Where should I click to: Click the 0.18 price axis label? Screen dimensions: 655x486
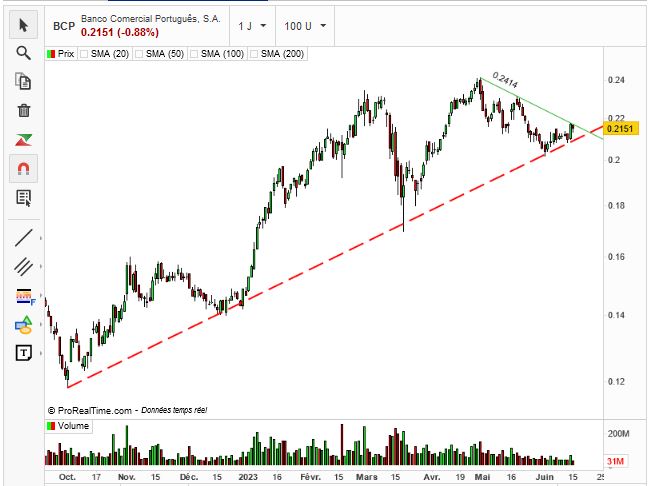click(616, 206)
